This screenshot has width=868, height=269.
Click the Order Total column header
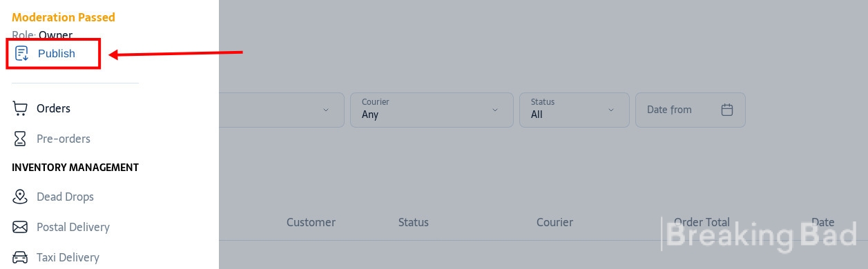702,222
